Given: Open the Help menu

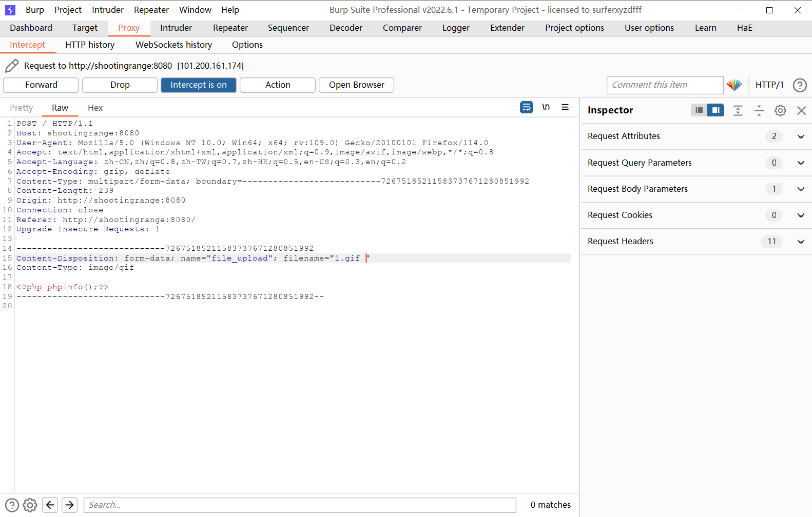Looking at the screenshot, I should 230,10.
